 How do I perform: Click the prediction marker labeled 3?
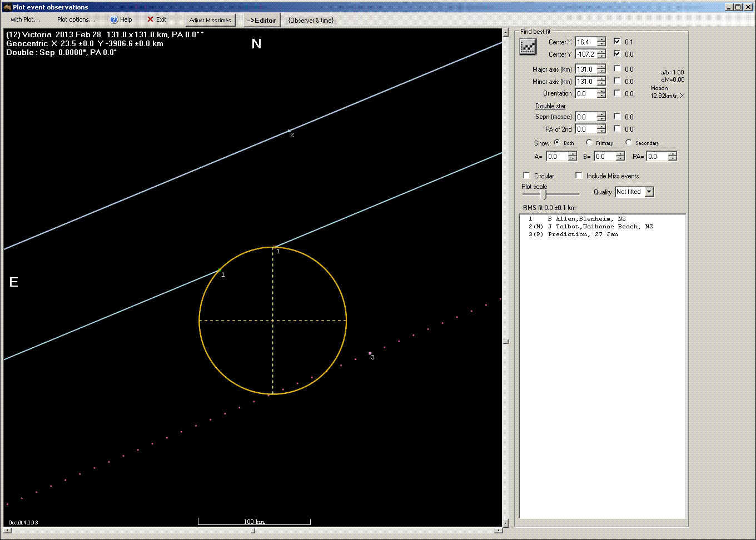pyautogui.click(x=370, y=353)
